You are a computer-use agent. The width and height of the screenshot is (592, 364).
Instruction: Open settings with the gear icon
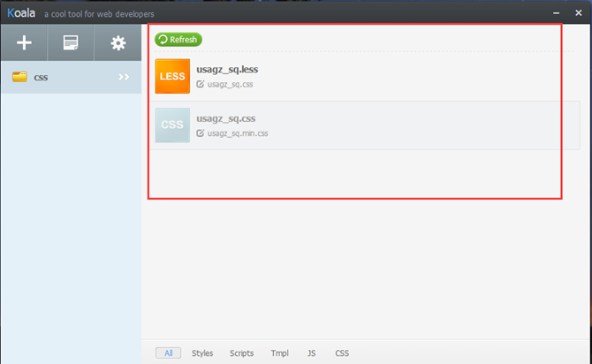point(118,42)
